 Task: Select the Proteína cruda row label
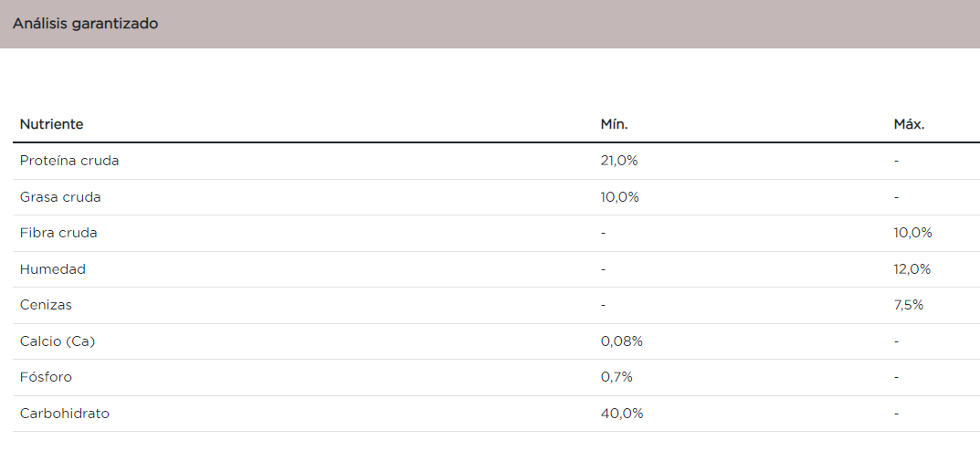pos(69,161)
